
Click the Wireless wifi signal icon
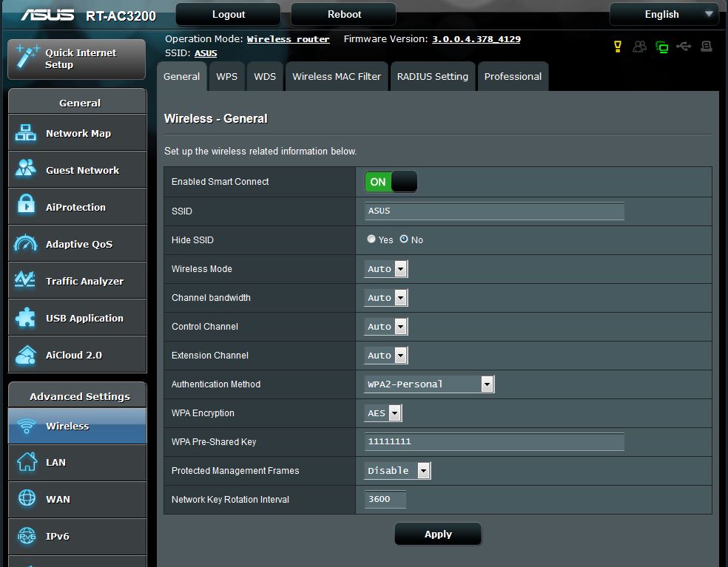pos(26,426)
